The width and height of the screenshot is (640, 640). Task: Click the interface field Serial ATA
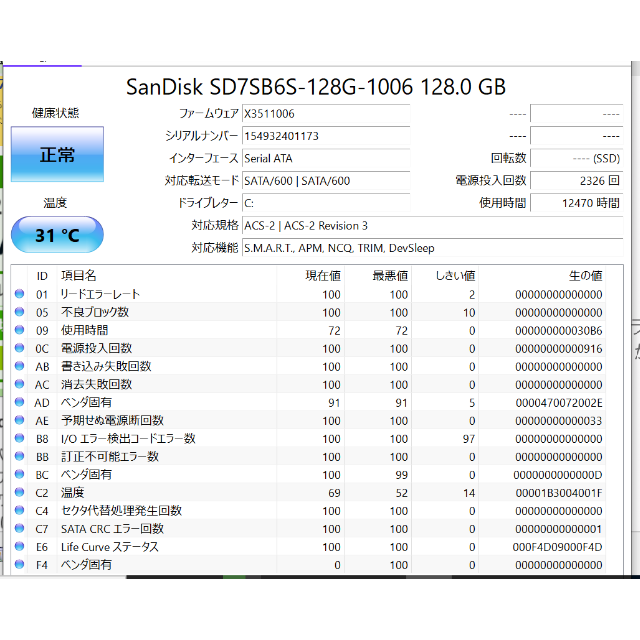point(326,158)
